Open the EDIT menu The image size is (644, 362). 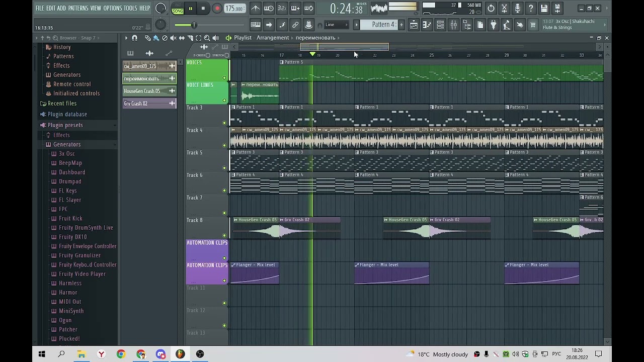[x=51, y=8]
